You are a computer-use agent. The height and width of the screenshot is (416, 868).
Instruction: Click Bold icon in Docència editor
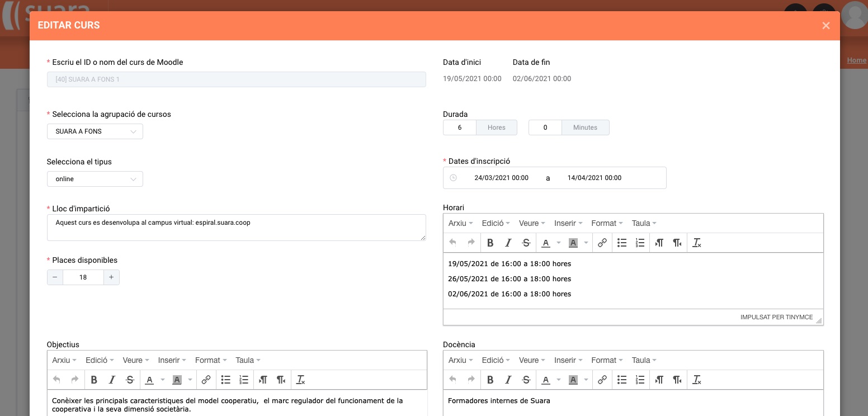pyautogui.click(x=490, y=380)
